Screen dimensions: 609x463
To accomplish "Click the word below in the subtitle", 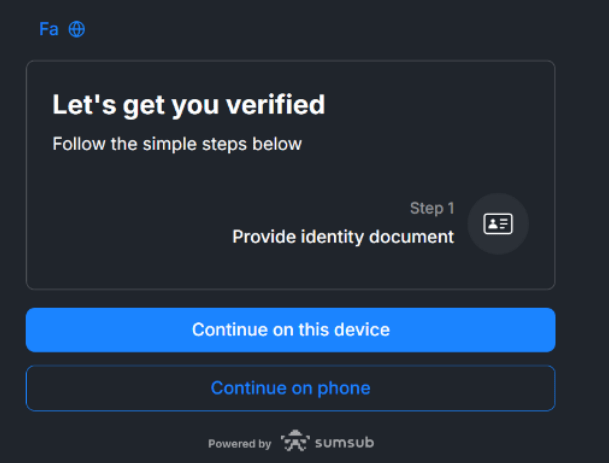I will point(279,144).
